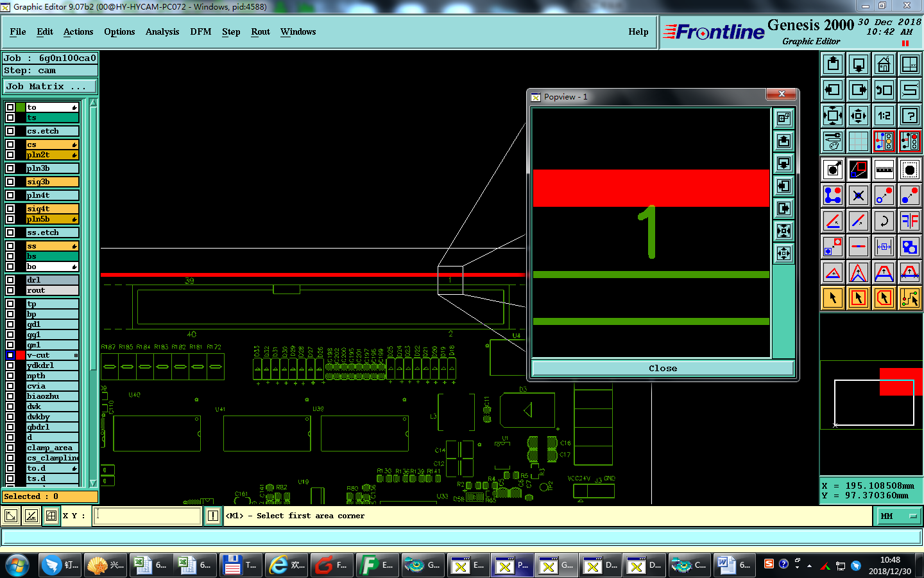Screen dimensions: 924x578
Task: Click the previous zoom icon
Action: coord(884,90)
